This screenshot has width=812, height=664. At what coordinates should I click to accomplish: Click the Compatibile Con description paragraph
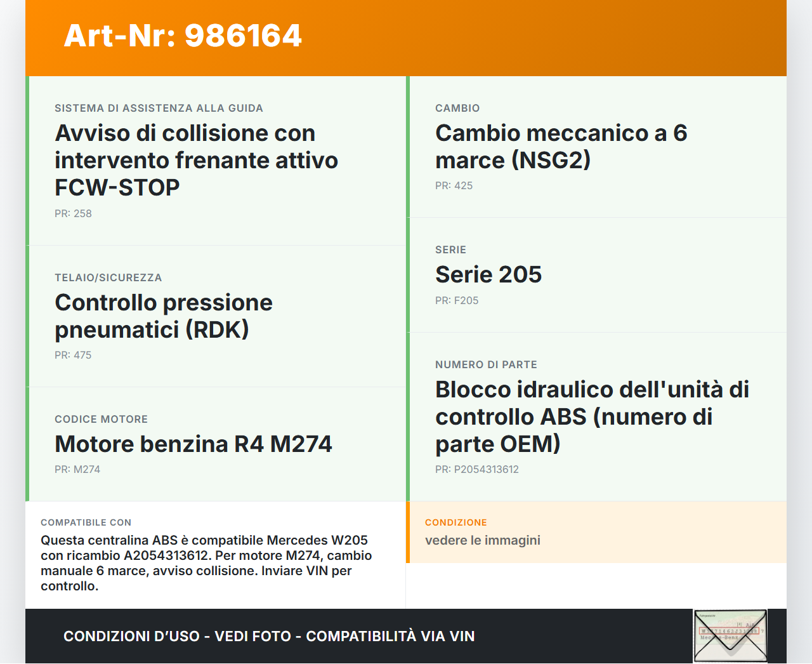click(206, 563)
